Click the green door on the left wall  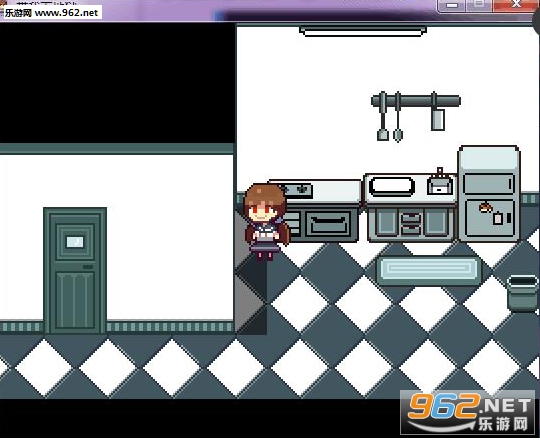75,271
